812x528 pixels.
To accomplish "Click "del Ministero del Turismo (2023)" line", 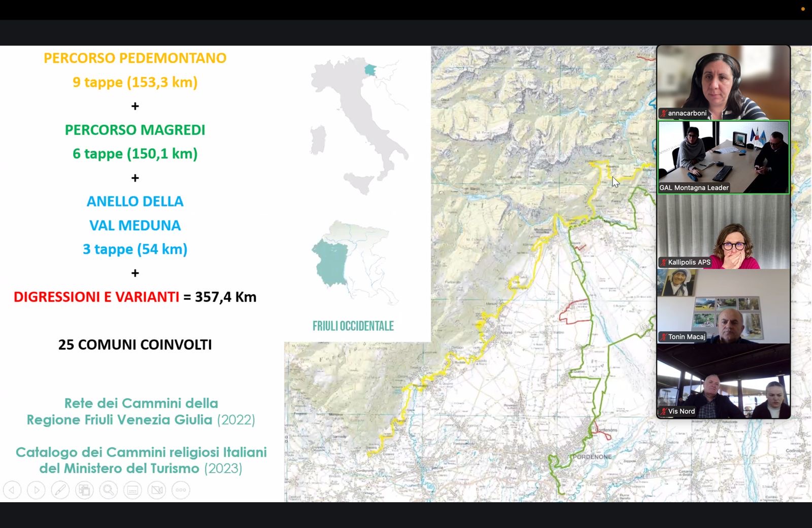I will pos(141,468).
